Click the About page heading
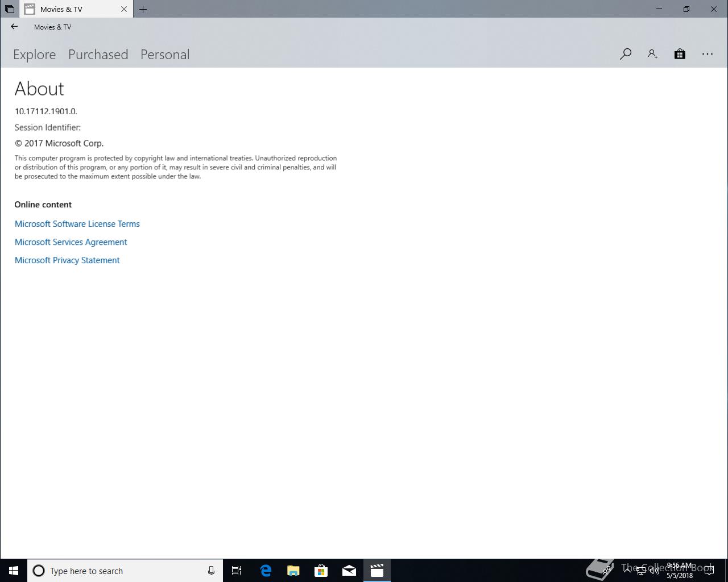This screenshot has width=728, height=582. click(39, 89)
